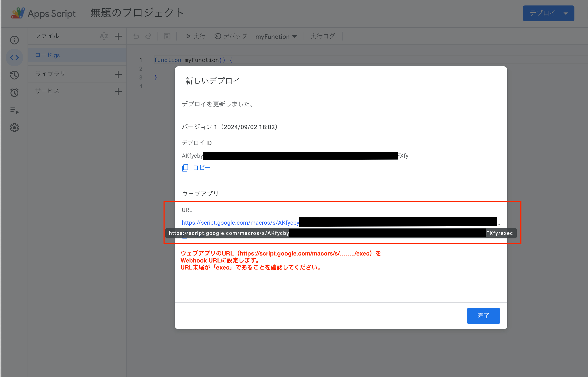Screen dimensions: 588x377
Task: Click the デプロイ ID label
Action: [x=197, y=143]
